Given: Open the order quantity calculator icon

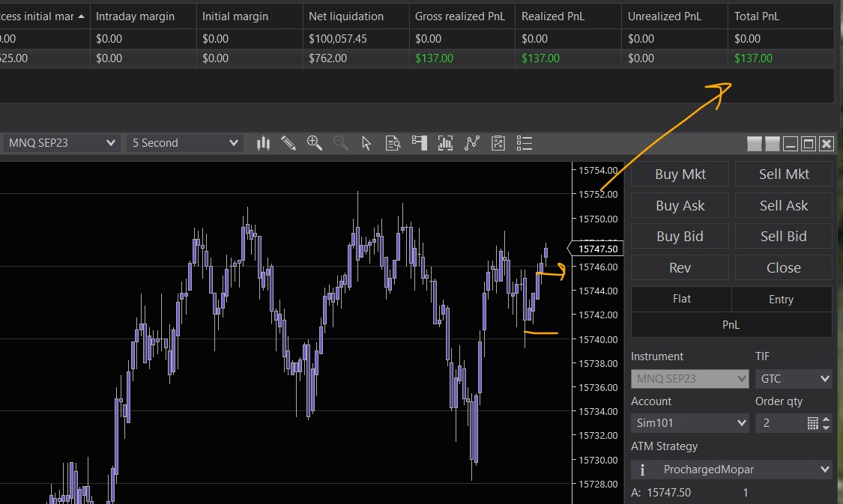Looking at the screenshot, I should [813, 423].
